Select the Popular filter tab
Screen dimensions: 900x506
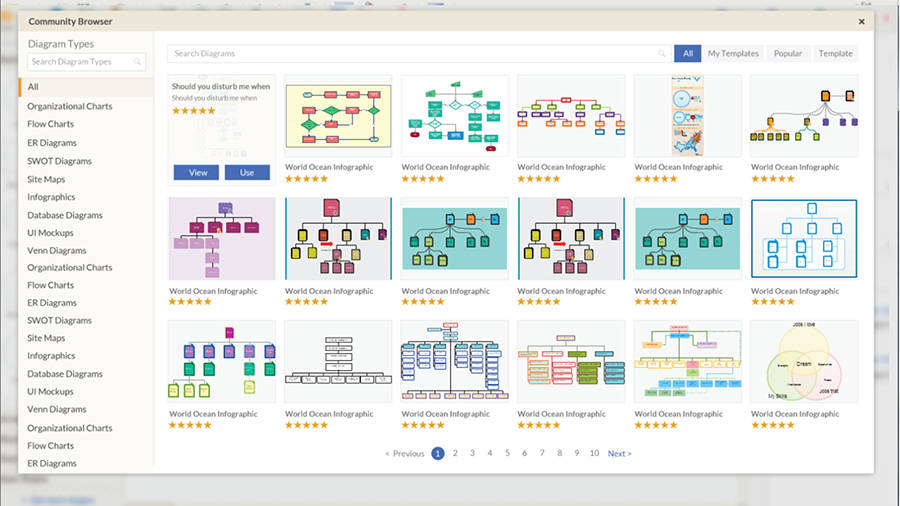coord(788,53)
